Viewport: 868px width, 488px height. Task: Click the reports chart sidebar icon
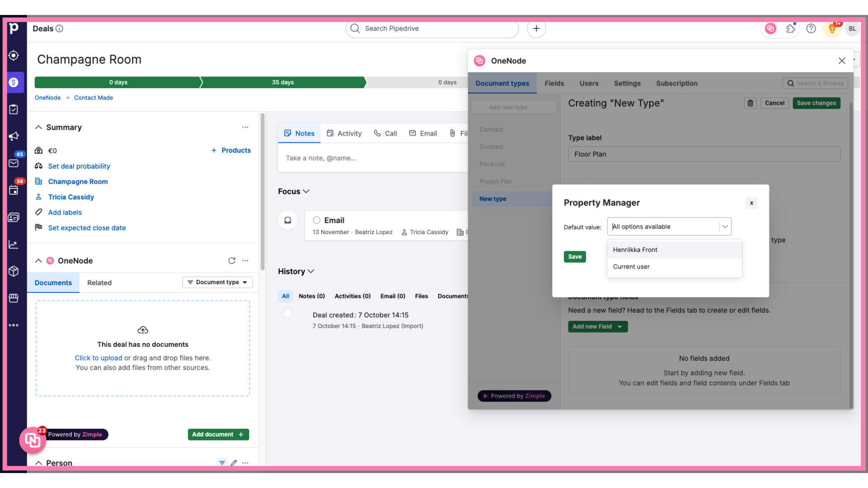coord(15,244)
